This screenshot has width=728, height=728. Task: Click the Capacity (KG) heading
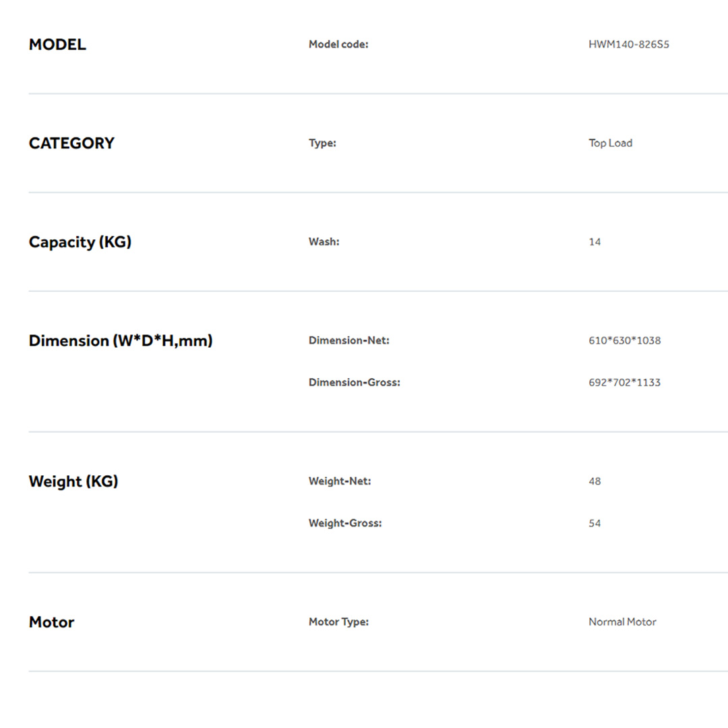[80, 242]
